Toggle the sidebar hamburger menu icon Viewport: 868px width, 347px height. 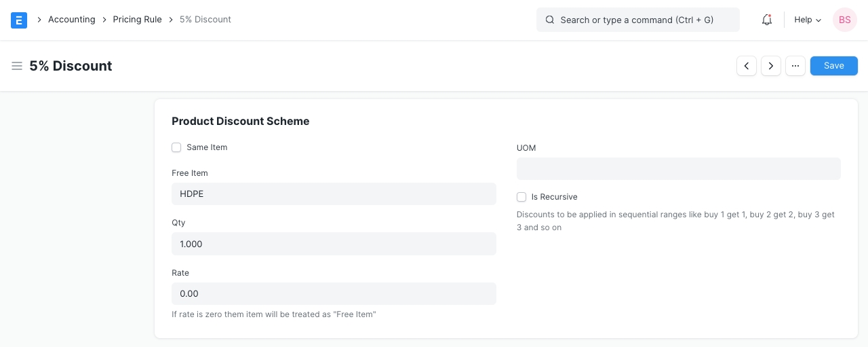pos(17,66)
